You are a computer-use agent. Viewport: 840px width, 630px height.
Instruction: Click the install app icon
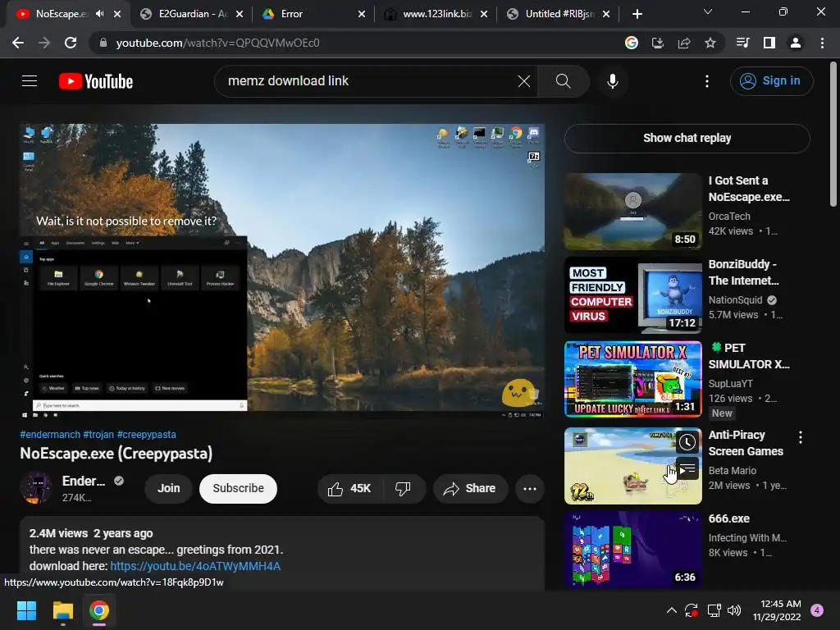(x=657, y=43)
